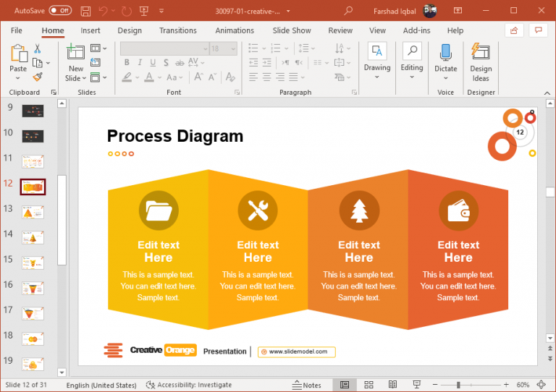
Task: Open the Animations tab
Action: click(x=235, y=30)
